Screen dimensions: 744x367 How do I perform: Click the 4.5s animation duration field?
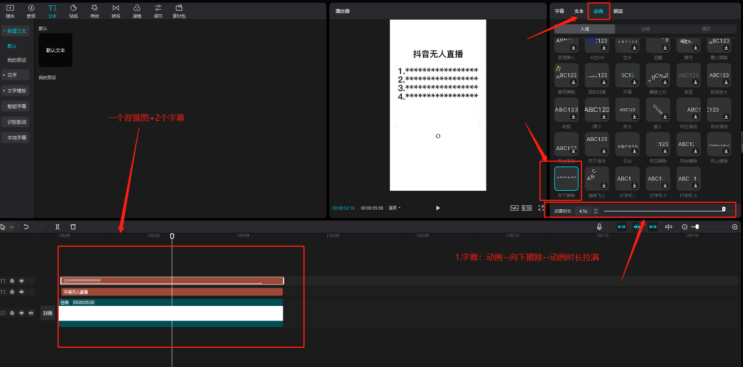click(583, 210)
